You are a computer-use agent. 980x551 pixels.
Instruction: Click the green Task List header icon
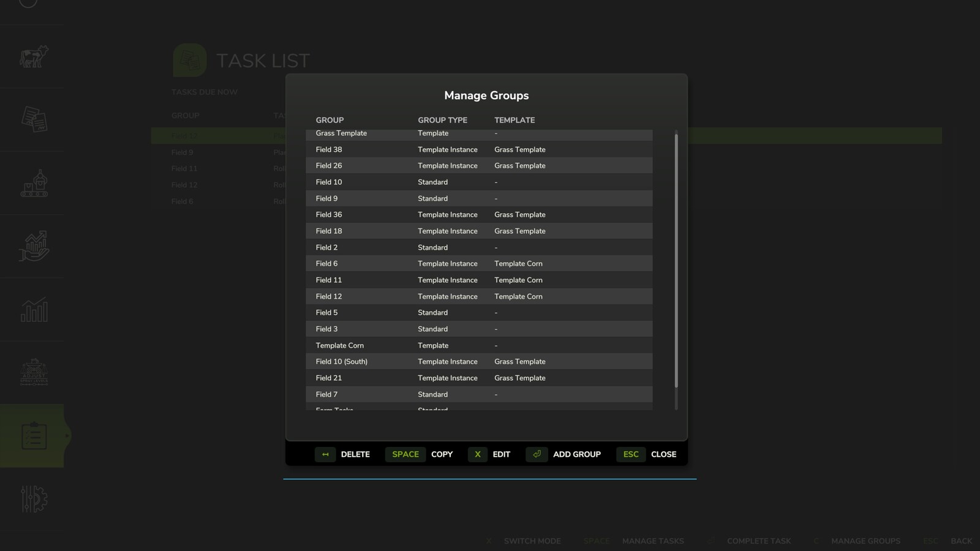(x=190, y=61)
